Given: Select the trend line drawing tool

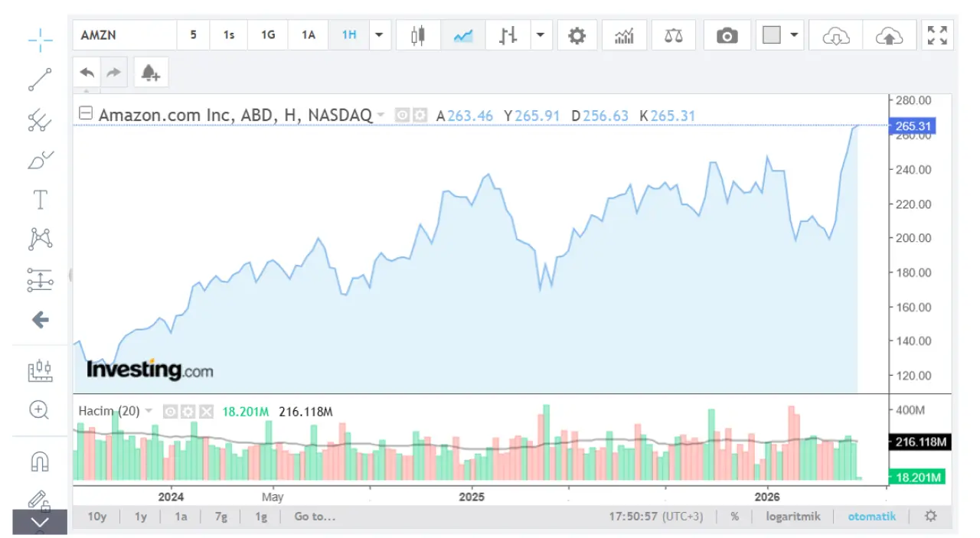Looking at the screenshot, I should [40, 80].
